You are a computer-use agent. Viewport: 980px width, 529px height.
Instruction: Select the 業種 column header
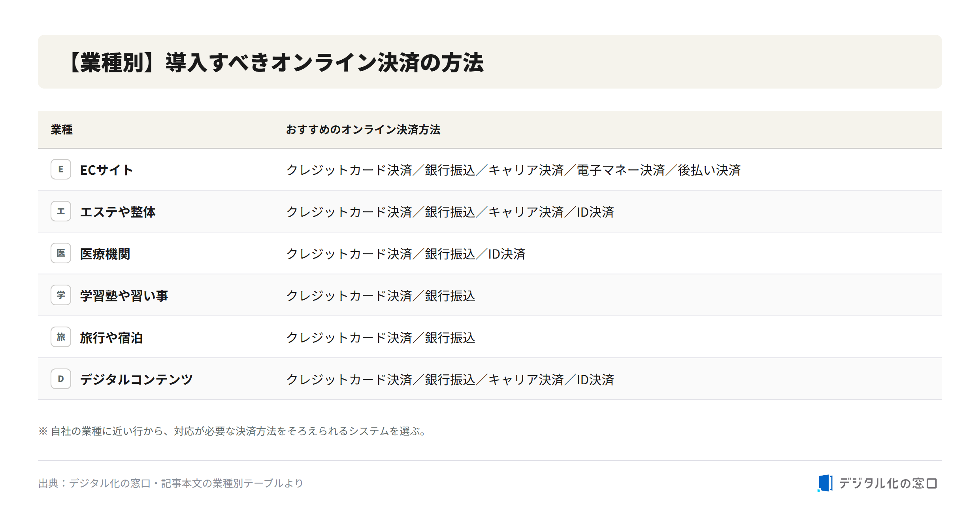pos(62,130)
